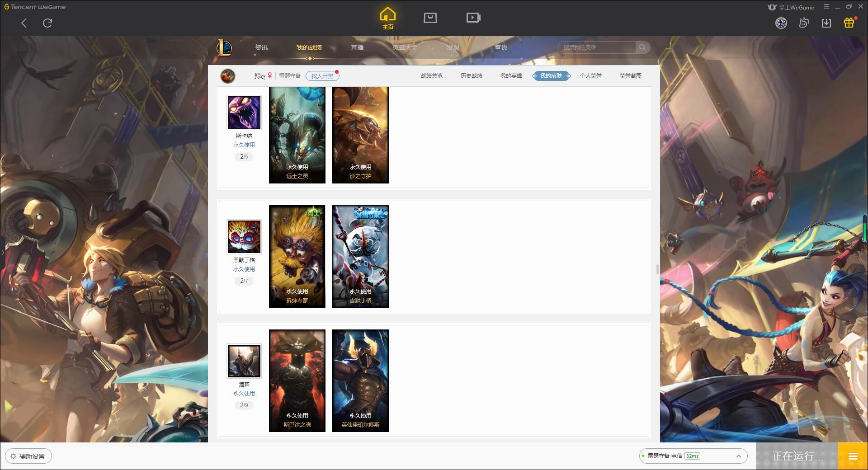Open the 我的英雄 sub-tab
This screenshot has width=868, height=470.
pos(511,76)
